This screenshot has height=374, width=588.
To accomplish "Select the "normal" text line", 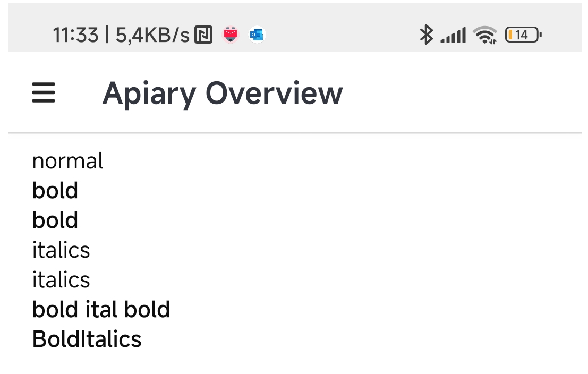I will tap(67, 161).
